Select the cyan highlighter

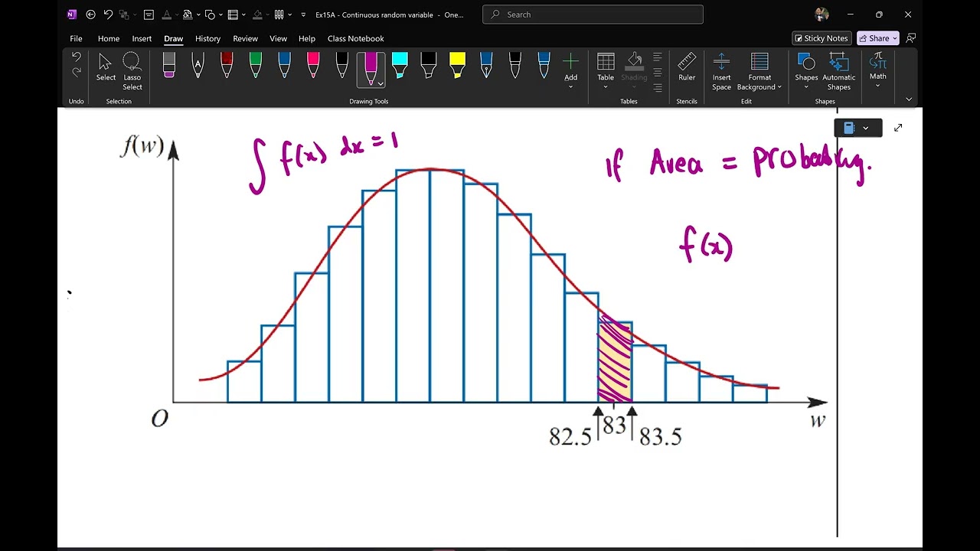(400, 65)
